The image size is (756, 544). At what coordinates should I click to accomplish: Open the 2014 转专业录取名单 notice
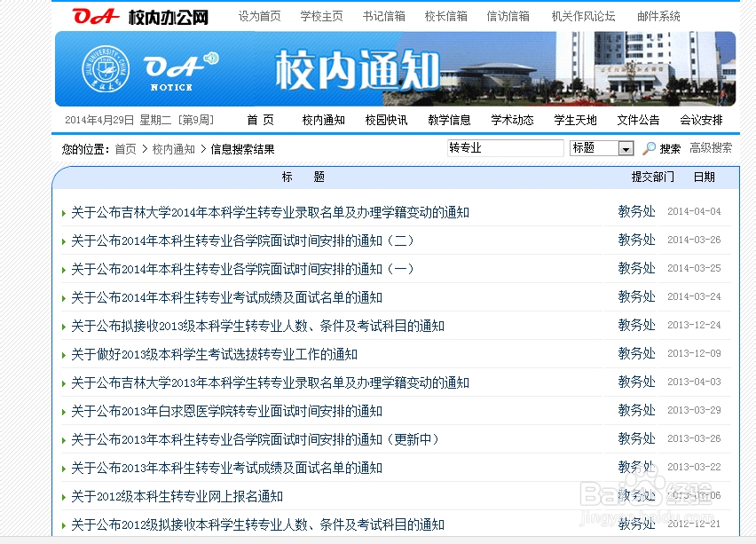tap(270, 212)
